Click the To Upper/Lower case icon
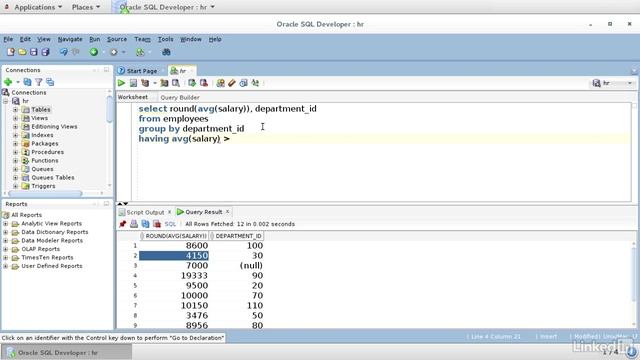The height and width of the screenshot is (360, 640). 256,83
